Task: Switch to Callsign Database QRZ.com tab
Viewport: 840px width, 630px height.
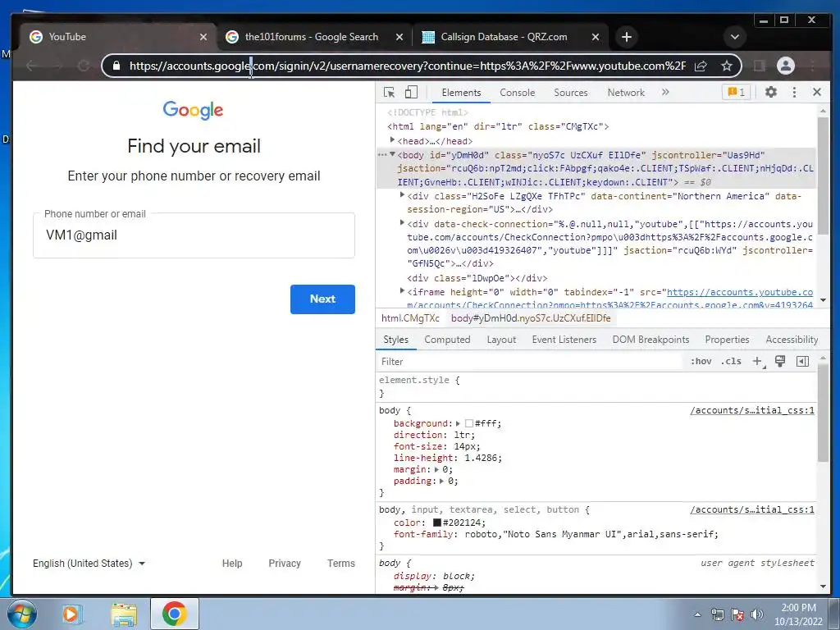Action: [x=510, y=37]
